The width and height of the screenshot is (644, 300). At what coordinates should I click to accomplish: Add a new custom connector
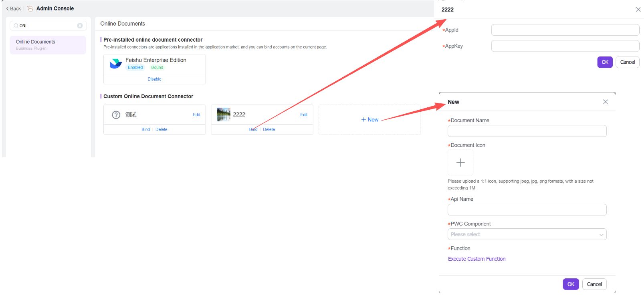[x=369, y=119]
